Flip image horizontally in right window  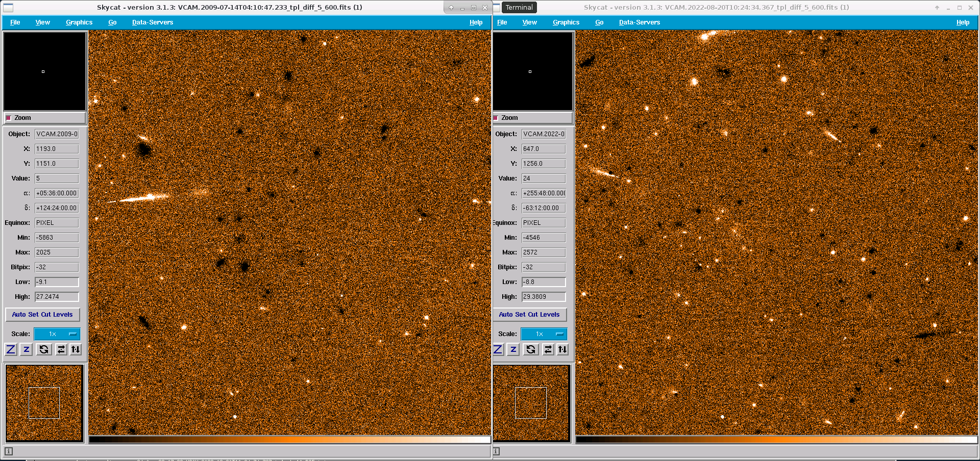(548, 349)
